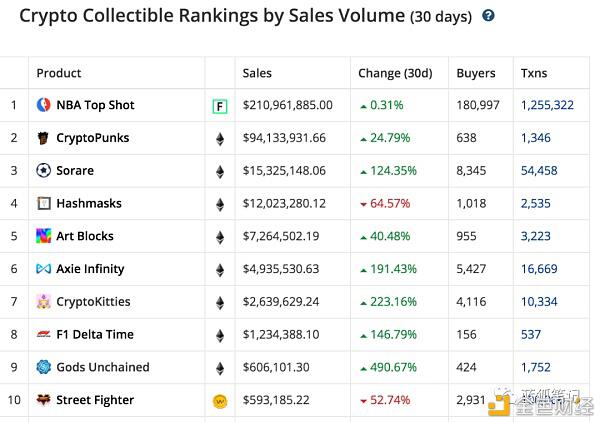The width and height of the screenshot is (600, 422).
Task: Sort by the Buyers column header
Action: pos(476,73)
